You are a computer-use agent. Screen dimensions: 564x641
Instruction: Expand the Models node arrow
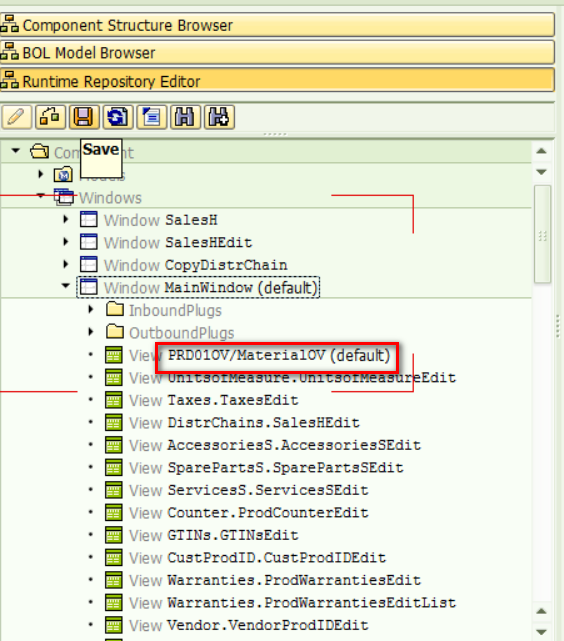tap(40, 175)
